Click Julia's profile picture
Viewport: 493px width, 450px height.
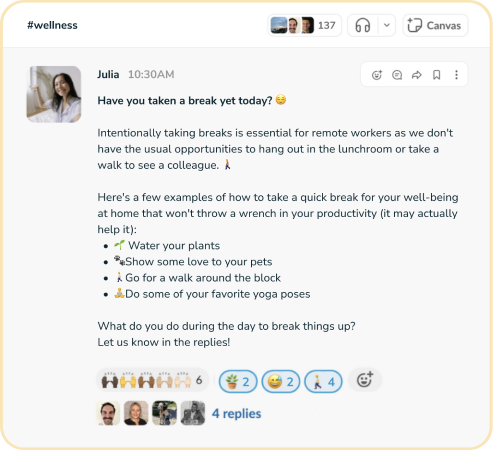point(54,94)
